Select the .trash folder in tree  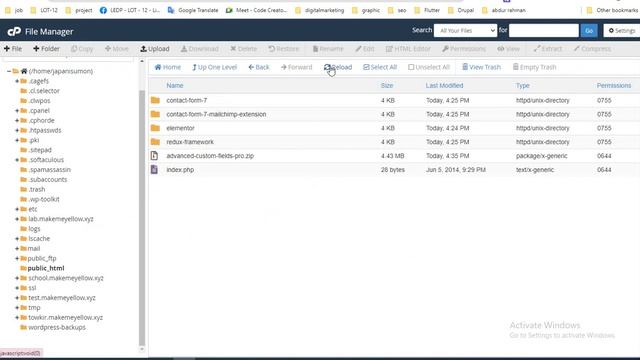37,189
